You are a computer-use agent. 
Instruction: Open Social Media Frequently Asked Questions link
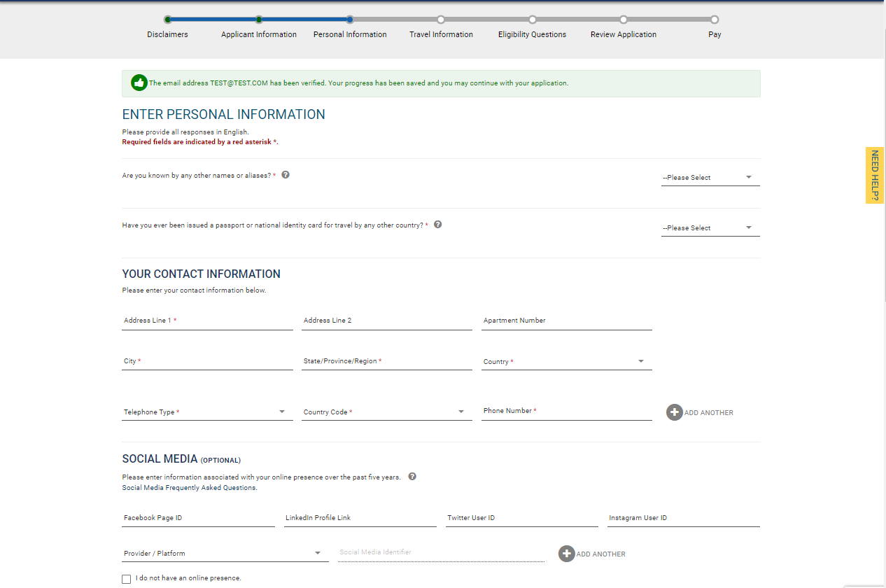coord(190,488)
